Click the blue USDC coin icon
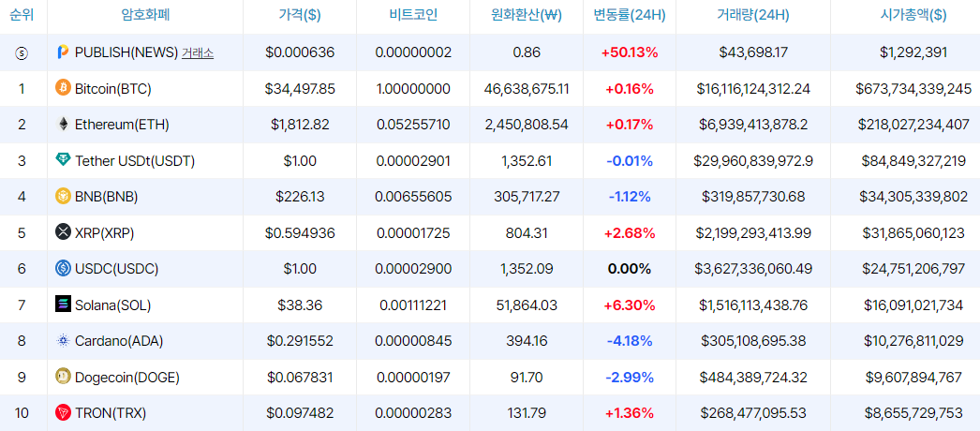 (63, 269)
